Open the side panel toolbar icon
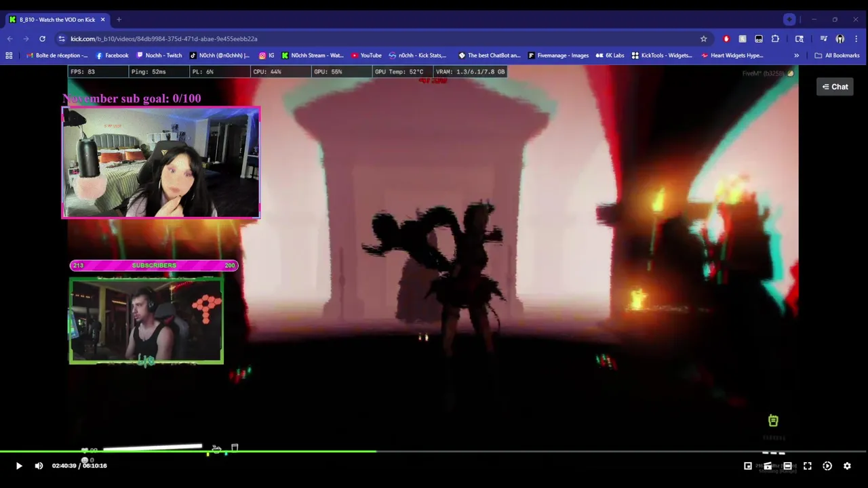Screen dimensions: 868x488 click(800, 39)
